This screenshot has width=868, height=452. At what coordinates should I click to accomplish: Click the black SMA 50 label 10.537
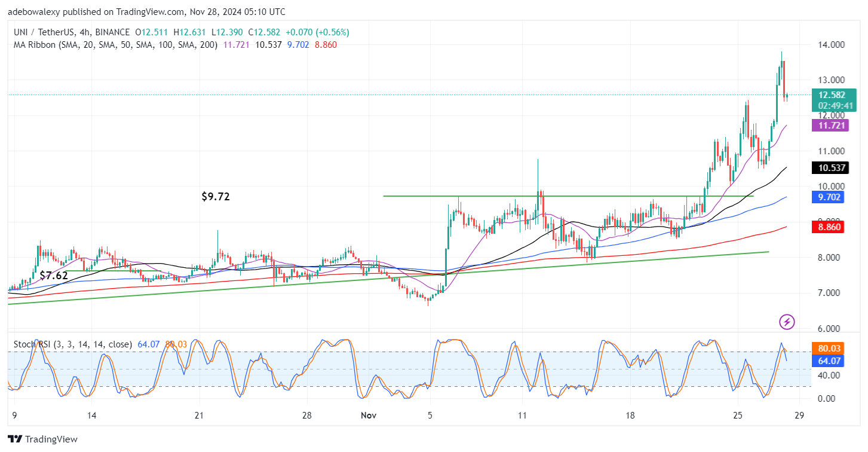(x=829, y=168)
